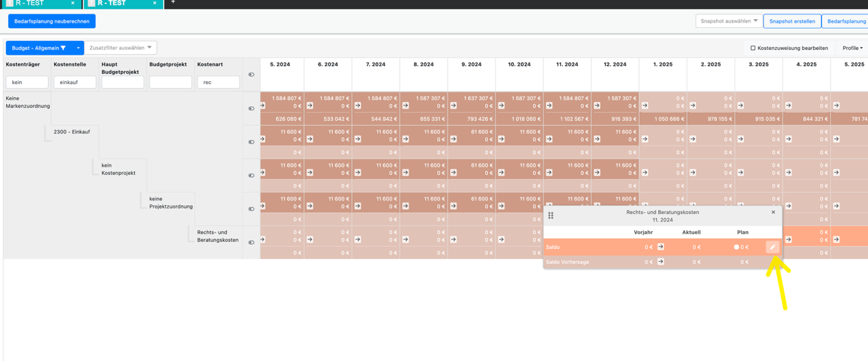Viewport: 868px width, 361px height.
Task: Click the filter icon on Budget - Allgemein
Action: point(64,48)
